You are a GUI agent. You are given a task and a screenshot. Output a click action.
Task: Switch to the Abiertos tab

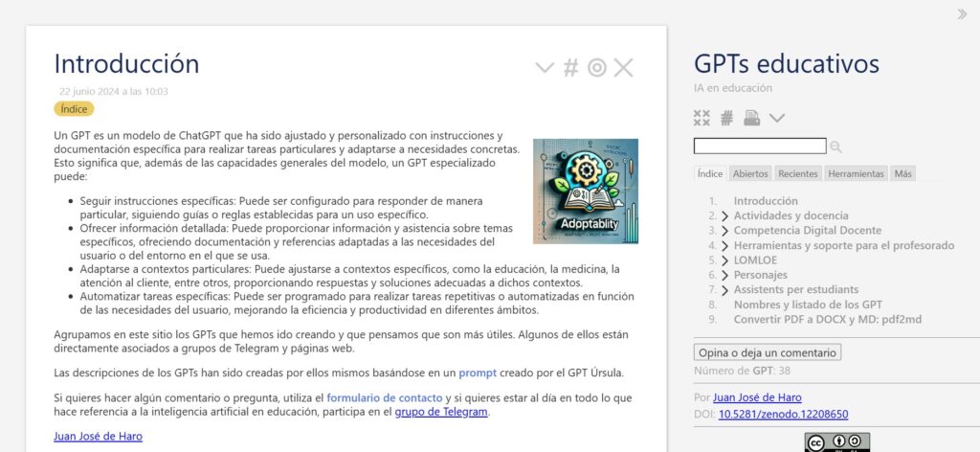pyautogui.click(x=750, y=173)
